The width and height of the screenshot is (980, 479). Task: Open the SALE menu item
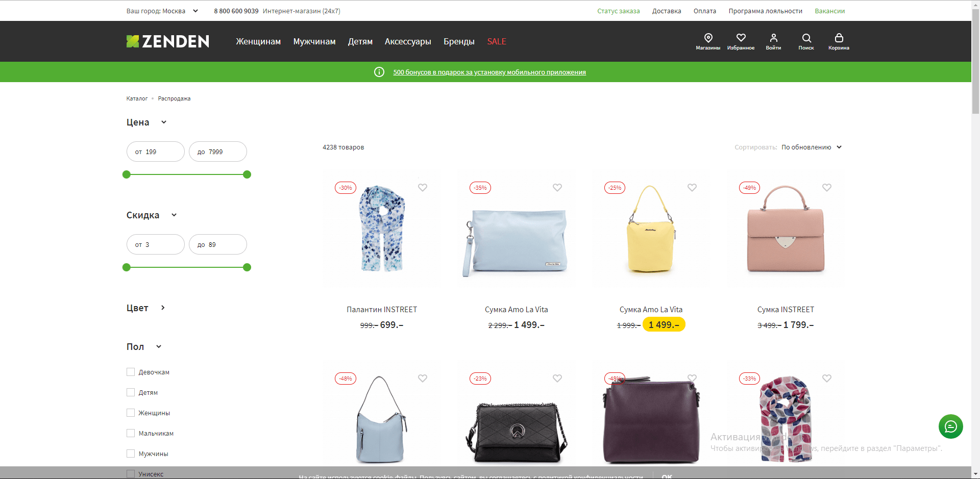pos(497,41)
